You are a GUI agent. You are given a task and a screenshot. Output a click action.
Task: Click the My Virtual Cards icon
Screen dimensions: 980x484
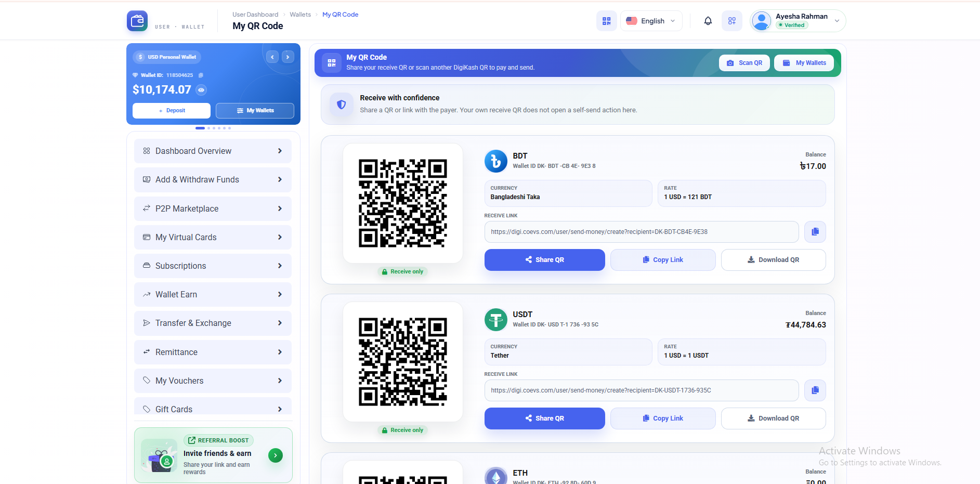[x=147, y=237]
